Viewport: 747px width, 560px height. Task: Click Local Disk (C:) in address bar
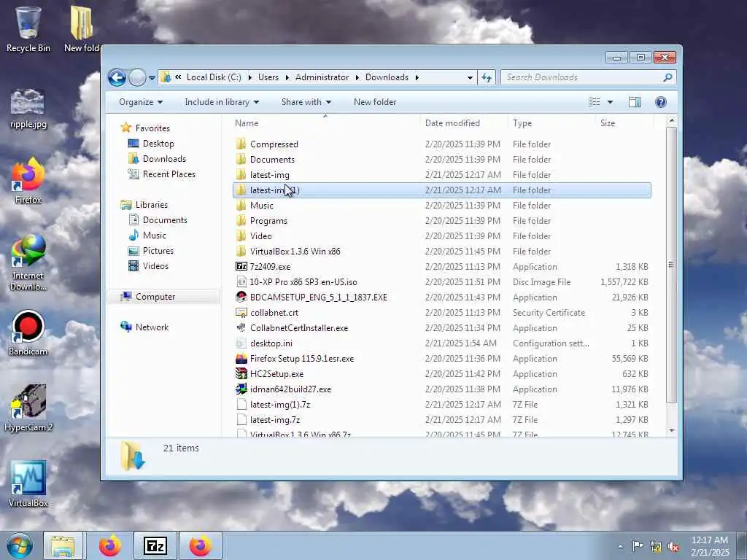(x=214, y=77)
